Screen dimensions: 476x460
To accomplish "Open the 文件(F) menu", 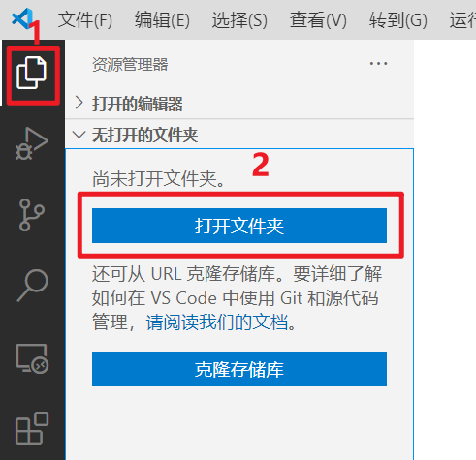I will pos(85,19).
